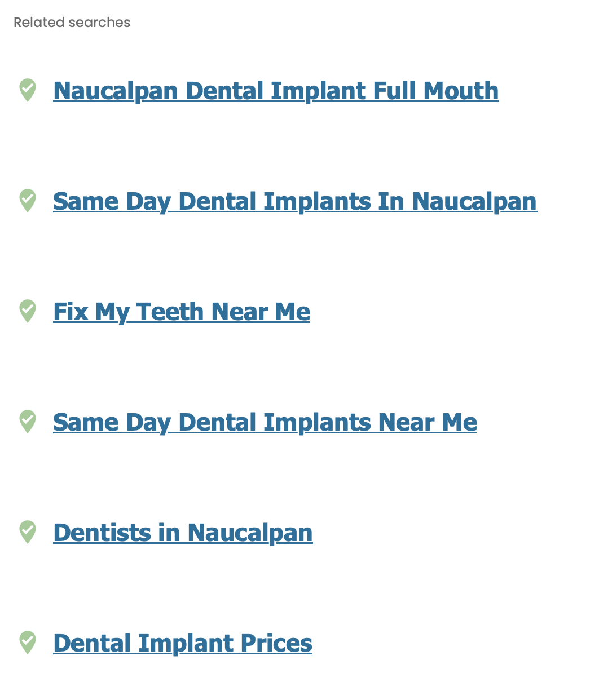Select the third related search suggestion
Viewport: 599px width, 700px height.
click(181, 312)
